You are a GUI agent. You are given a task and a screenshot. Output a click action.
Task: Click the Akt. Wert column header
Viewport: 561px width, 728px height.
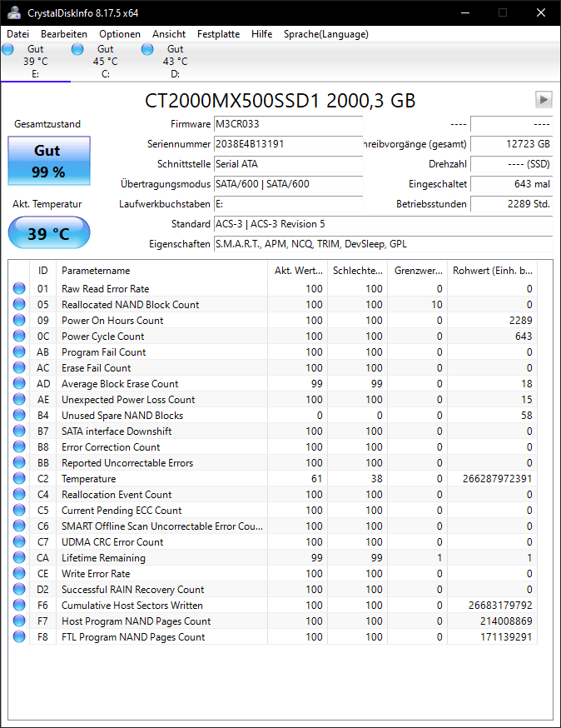[x=297, y=270]
